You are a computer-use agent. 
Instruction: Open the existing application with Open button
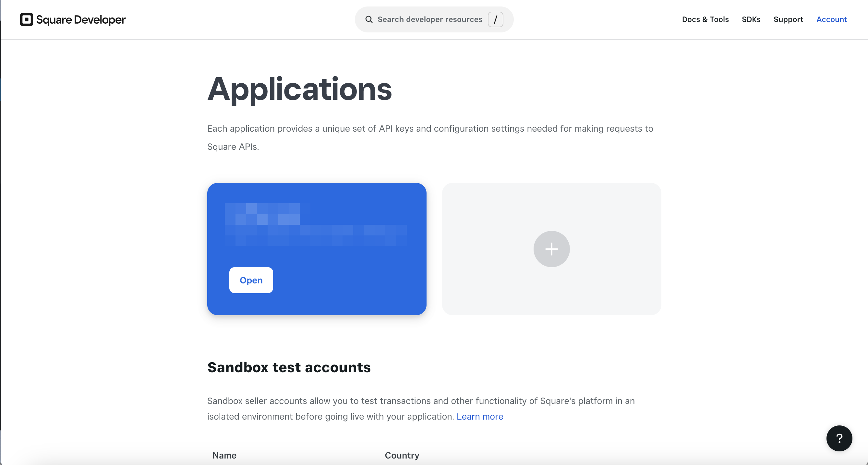251,280
